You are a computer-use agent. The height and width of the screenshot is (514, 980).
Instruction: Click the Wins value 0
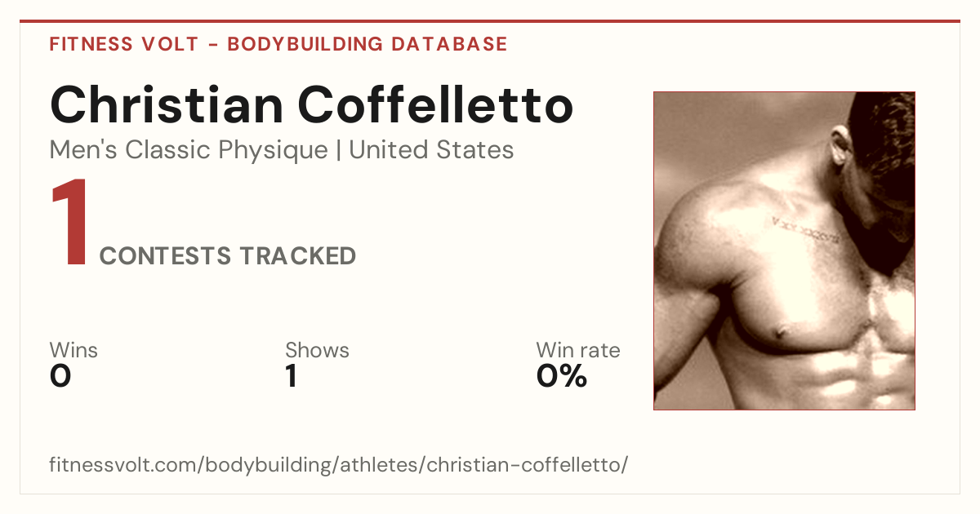pyautogui.click(x=60, y=376)
